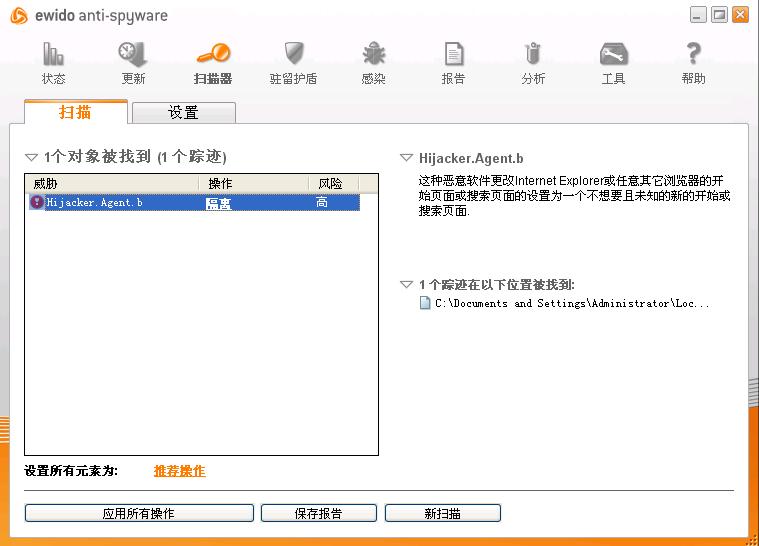The height and width of the screenshot is (546, 759).
Task: Click the 推荐操作 link
Action: (180, 471)
